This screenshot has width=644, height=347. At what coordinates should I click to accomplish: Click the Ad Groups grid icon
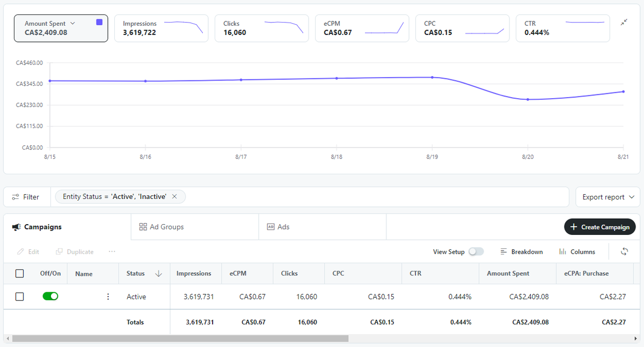[143, 227]
